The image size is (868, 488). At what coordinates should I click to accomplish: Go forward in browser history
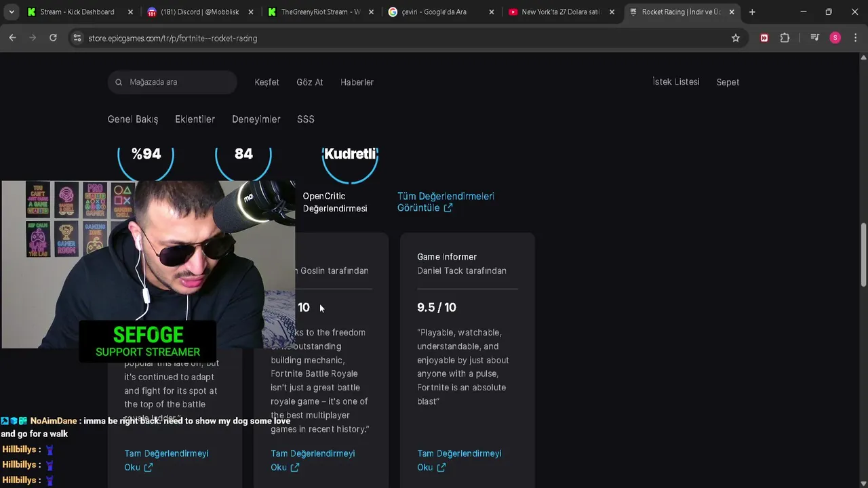(33, 38)
